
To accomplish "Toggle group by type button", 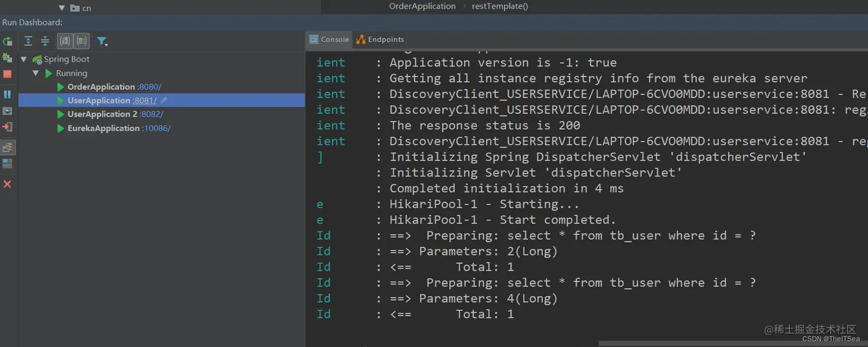I will pos(65,41).
